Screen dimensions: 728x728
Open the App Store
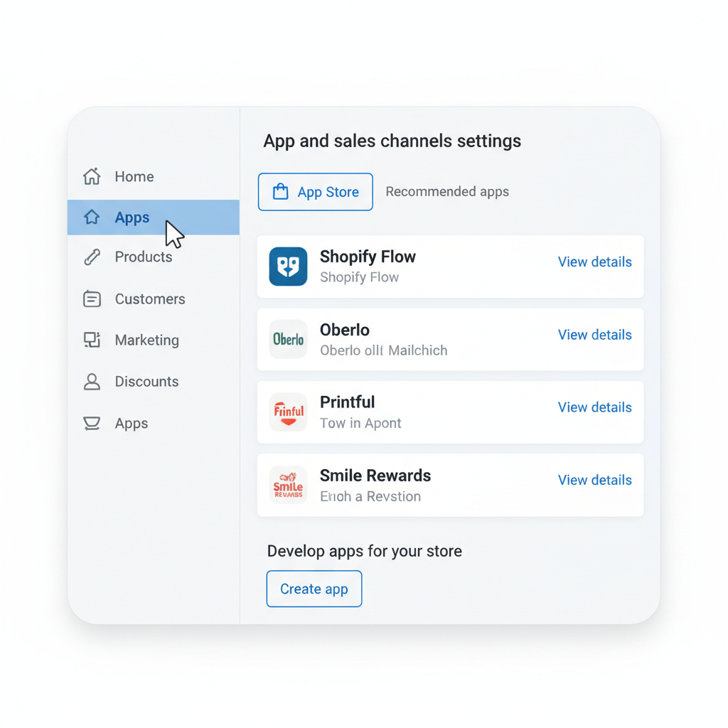tap(315, 191)
